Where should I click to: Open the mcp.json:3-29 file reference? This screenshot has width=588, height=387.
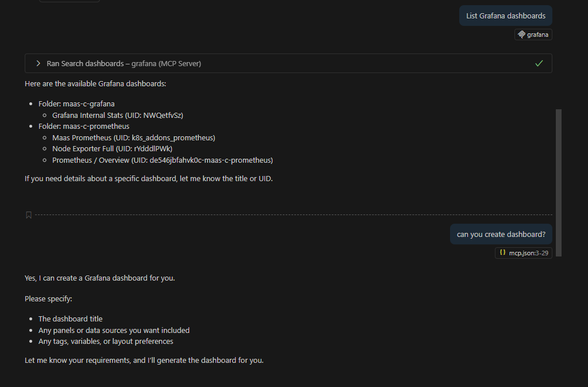pyautogui.click(x=528, y=253)
